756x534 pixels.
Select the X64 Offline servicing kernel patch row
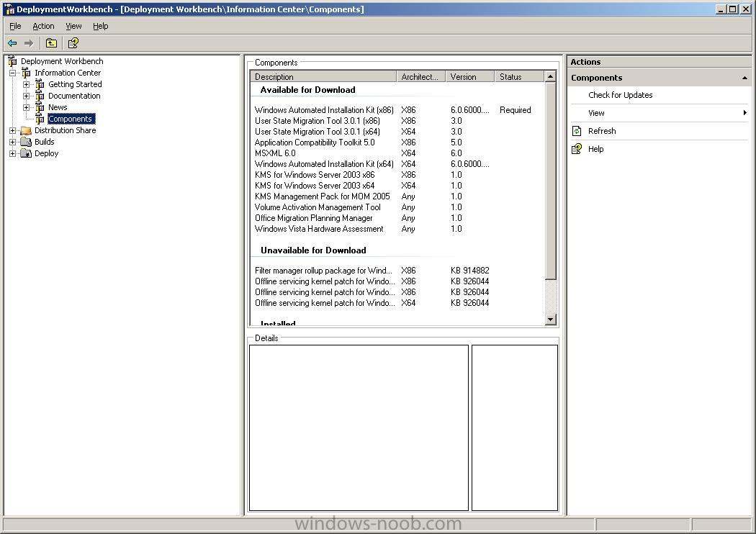pos(397,303)
